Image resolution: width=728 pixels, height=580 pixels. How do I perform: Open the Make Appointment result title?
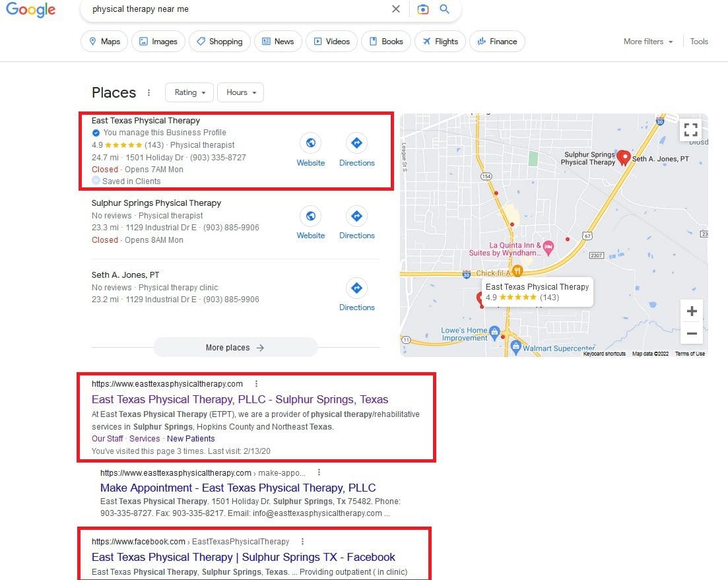238,488
